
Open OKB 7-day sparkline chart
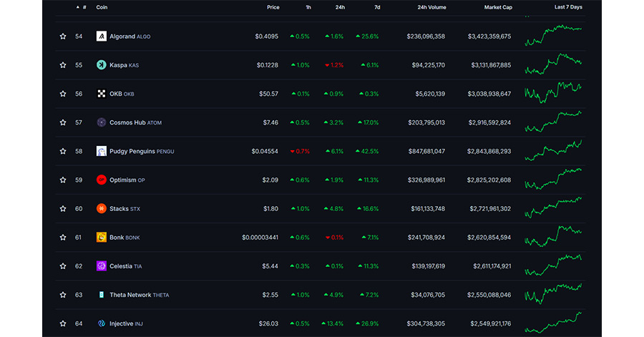point(553,92)
